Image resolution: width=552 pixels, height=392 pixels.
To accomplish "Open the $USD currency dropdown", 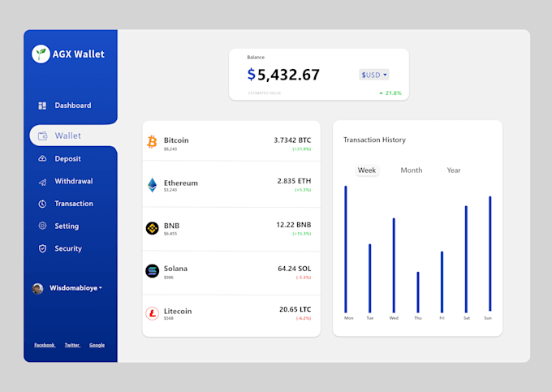I will pos(374,75).
